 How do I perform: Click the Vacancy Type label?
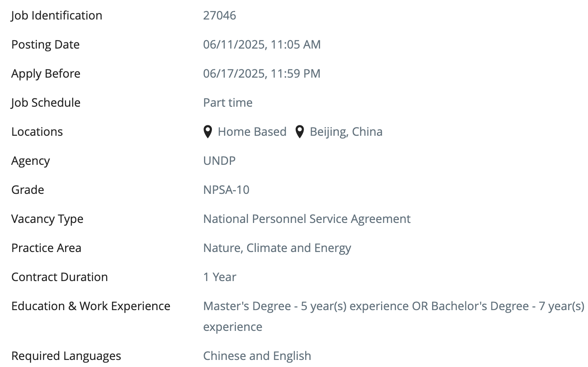[47, 219]
